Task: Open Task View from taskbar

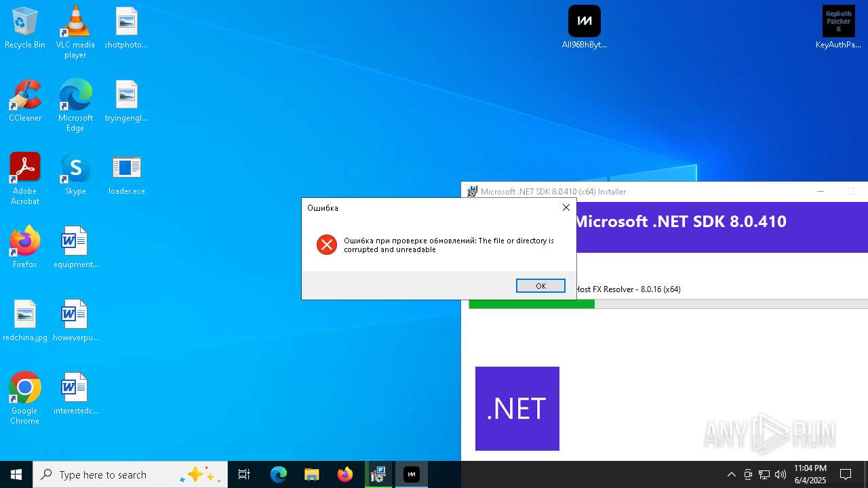Action: pyautogui.click(x=244, y=474)
